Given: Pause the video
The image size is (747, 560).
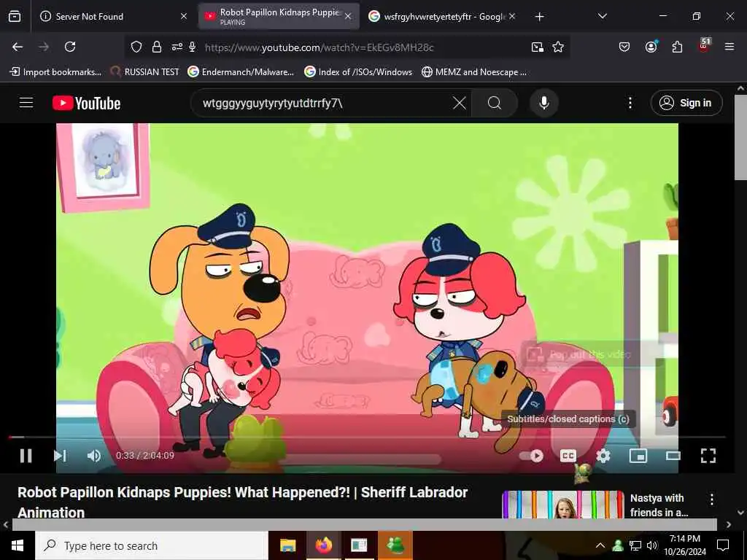Looking at the screenshot, I should coord(26,456).
